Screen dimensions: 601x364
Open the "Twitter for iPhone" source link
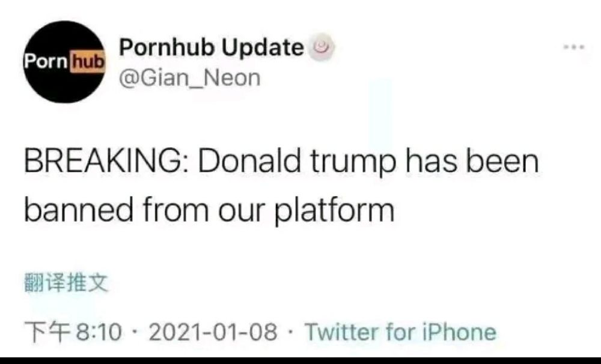tap(400, 331)
